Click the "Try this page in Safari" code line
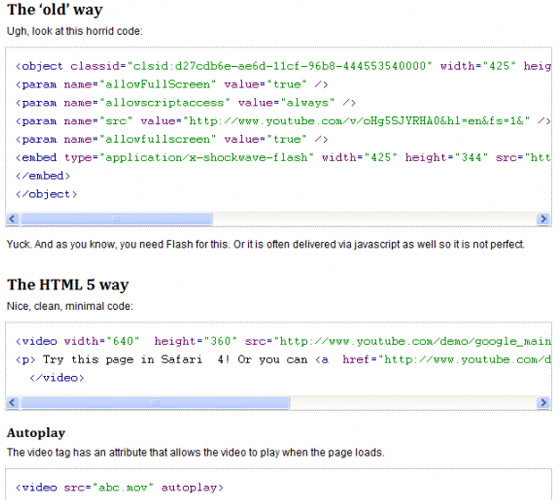 283,360
